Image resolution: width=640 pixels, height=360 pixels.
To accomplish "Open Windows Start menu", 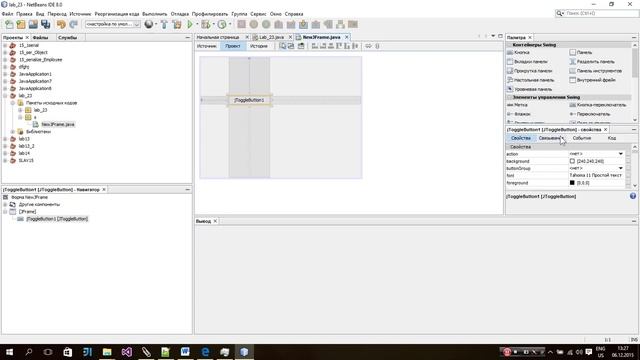I will coord(9,352).
